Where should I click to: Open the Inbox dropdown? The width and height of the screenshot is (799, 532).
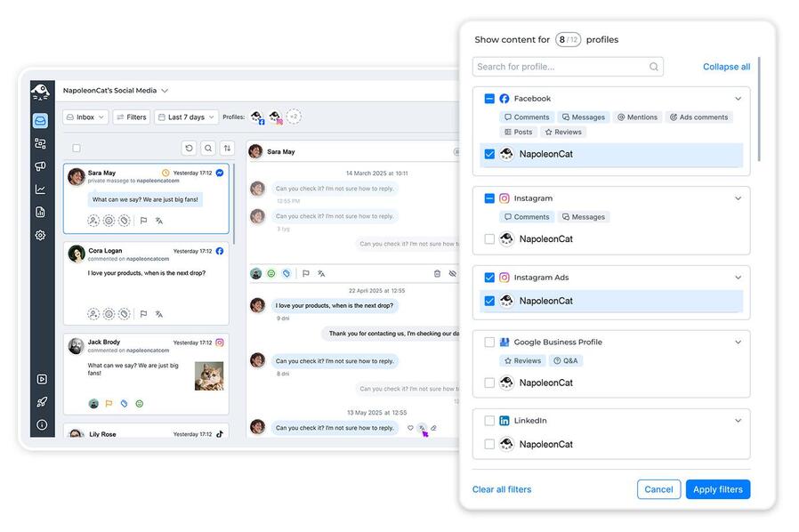click(x=85, y=117)
